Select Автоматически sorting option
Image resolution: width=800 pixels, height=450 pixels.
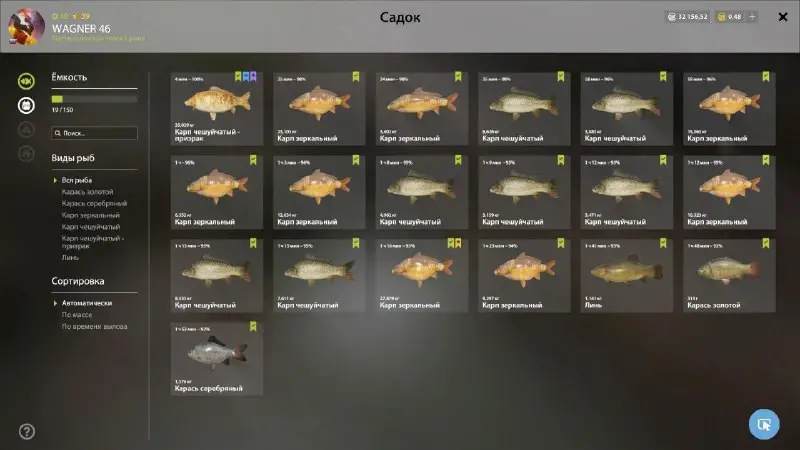click(87, 303)
